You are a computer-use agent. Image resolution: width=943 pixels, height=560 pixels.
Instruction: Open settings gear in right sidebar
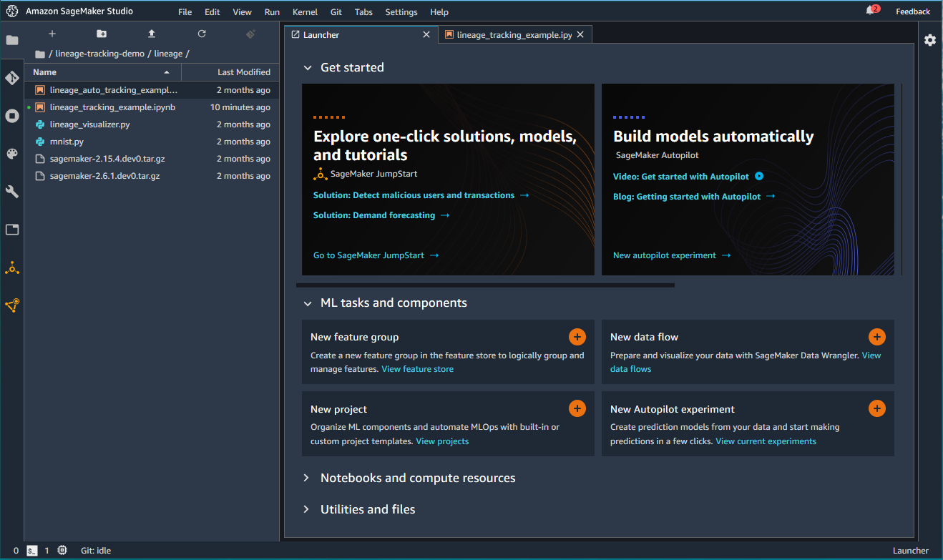[x=929, y=40]
